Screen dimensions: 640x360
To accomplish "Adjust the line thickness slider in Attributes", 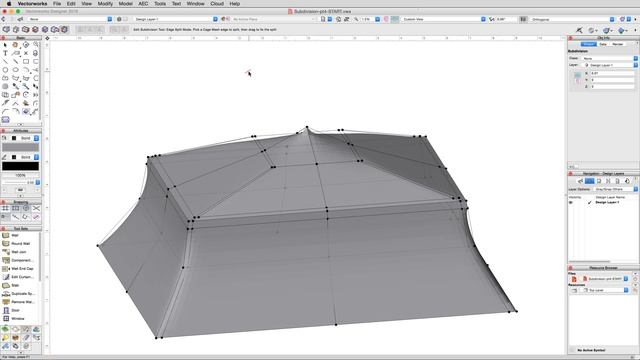I will tap(14, 182).
